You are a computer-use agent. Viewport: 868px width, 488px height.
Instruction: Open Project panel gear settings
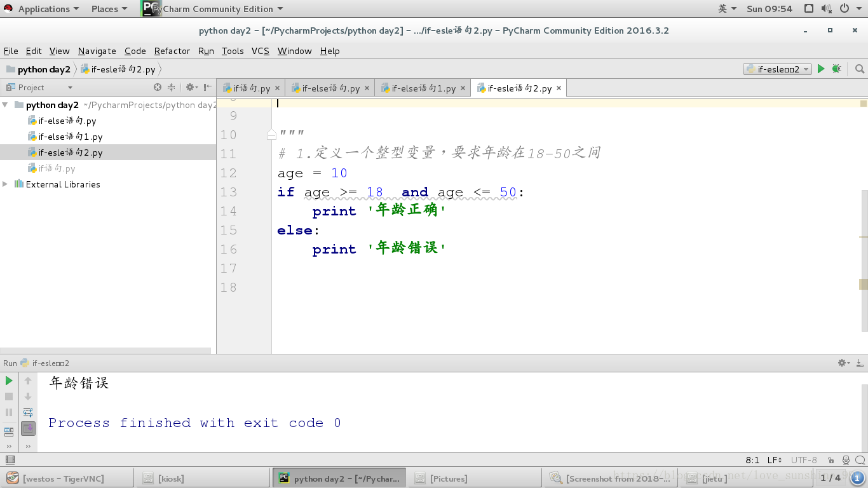point(190,87)
